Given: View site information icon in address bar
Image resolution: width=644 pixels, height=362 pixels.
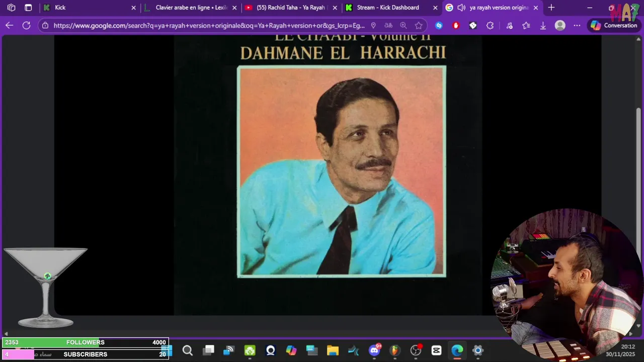Looking at the screenshot, I should click(45, 25).
